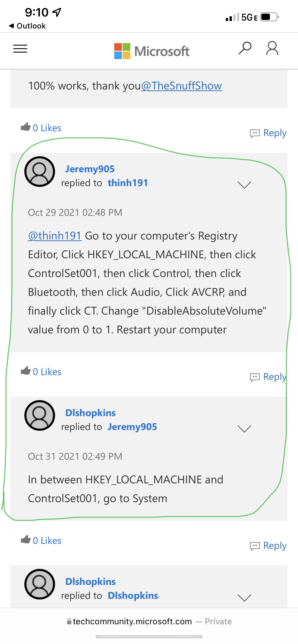This screenshot has width=298, height=644.
Task: Tap the search magnifier icon
Action: coord(245,48)
